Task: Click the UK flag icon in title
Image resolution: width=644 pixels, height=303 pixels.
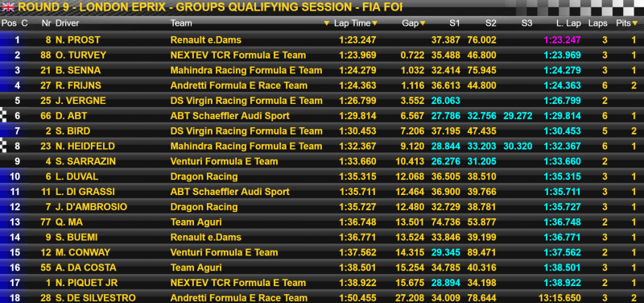Action: pos(8,7)
